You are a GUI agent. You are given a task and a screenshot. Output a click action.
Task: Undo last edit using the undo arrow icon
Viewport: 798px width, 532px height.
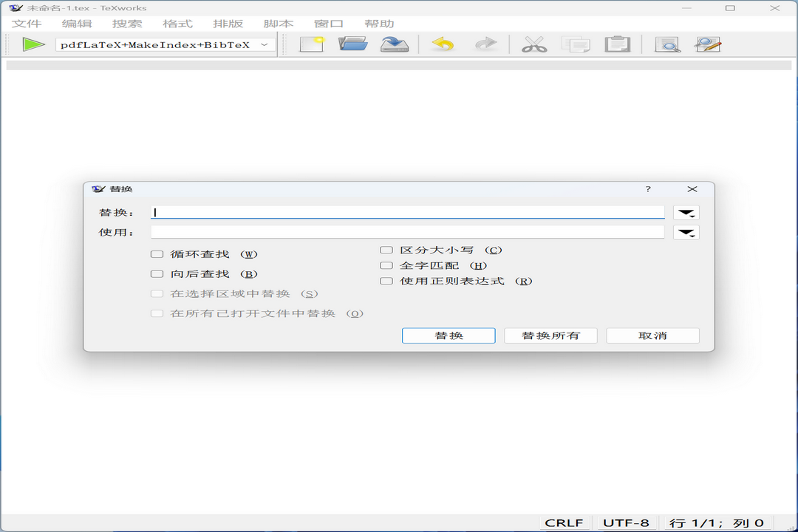[442, 43]
